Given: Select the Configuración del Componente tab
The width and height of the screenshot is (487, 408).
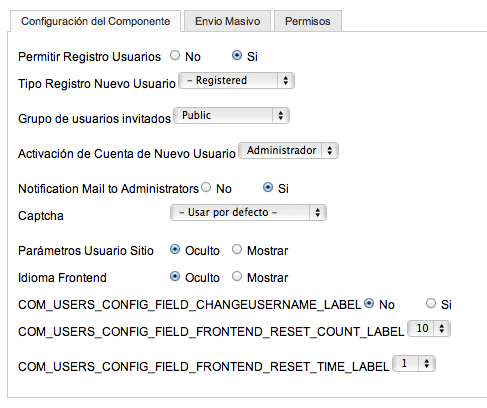Looking at the screenshot, I should coord(95,21).
